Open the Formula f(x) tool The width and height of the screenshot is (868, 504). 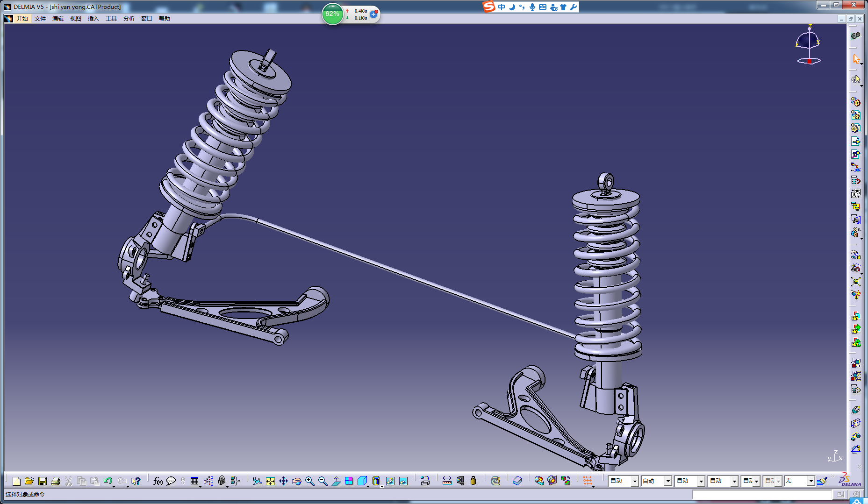click(158, 481)
